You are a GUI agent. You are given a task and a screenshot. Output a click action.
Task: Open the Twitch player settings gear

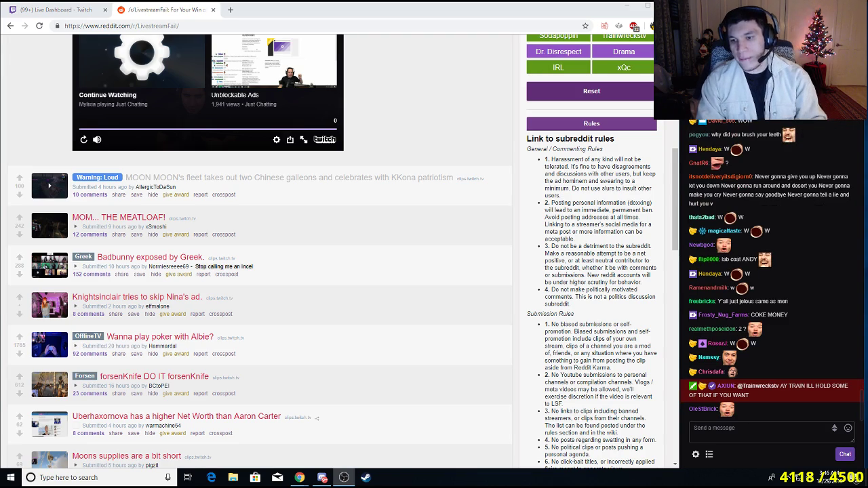277,140
